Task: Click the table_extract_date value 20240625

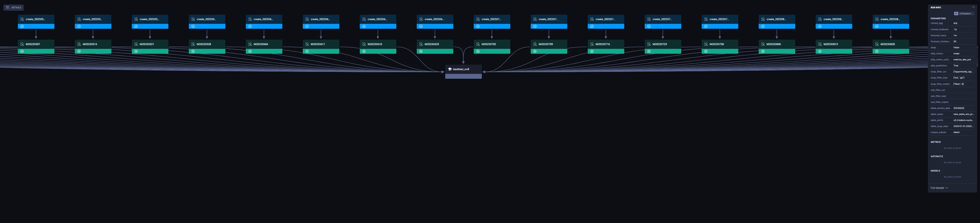Action: point(959,108)
